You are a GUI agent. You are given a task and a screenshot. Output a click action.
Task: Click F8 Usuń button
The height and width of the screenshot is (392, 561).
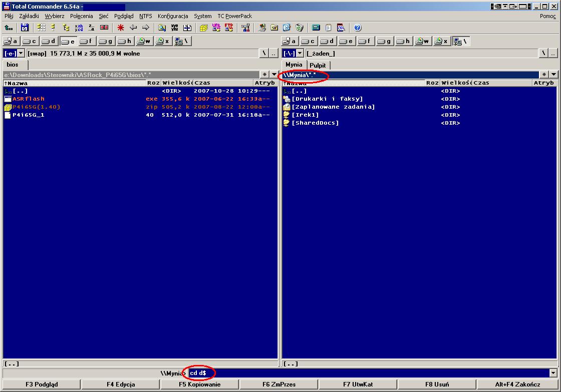(x=437, y=384)
